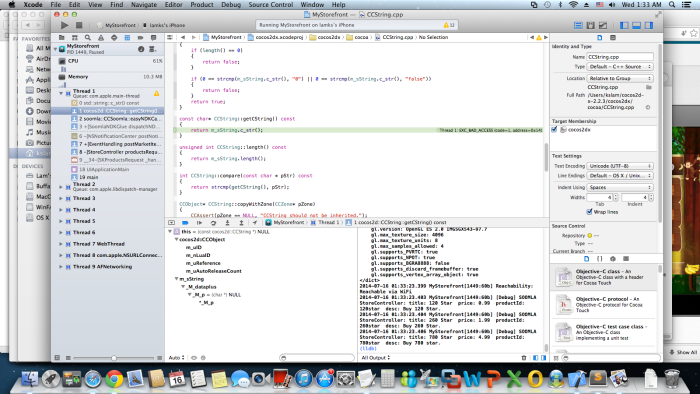Go back in the editor history
Viewport: 700px width, 394px height.
tap(183, 37)
